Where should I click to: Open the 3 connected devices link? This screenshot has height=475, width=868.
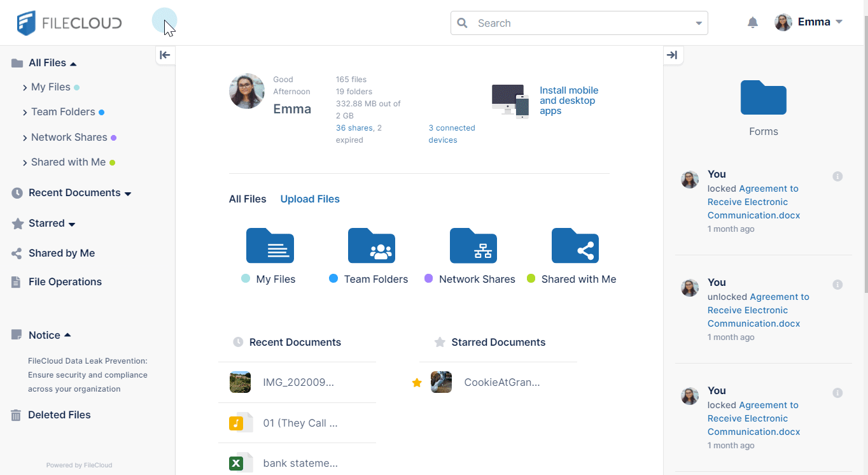click(451, 134)
